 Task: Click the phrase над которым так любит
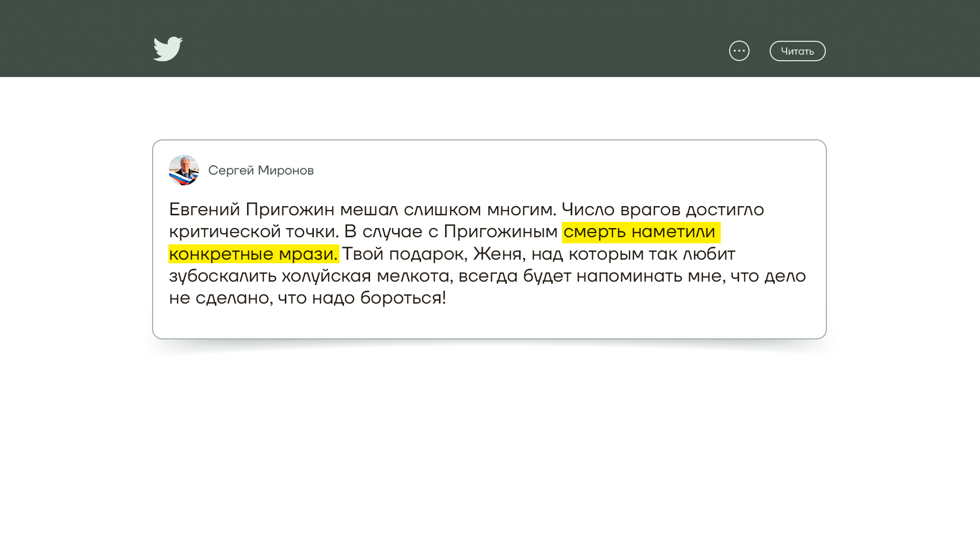click(633, 254)
